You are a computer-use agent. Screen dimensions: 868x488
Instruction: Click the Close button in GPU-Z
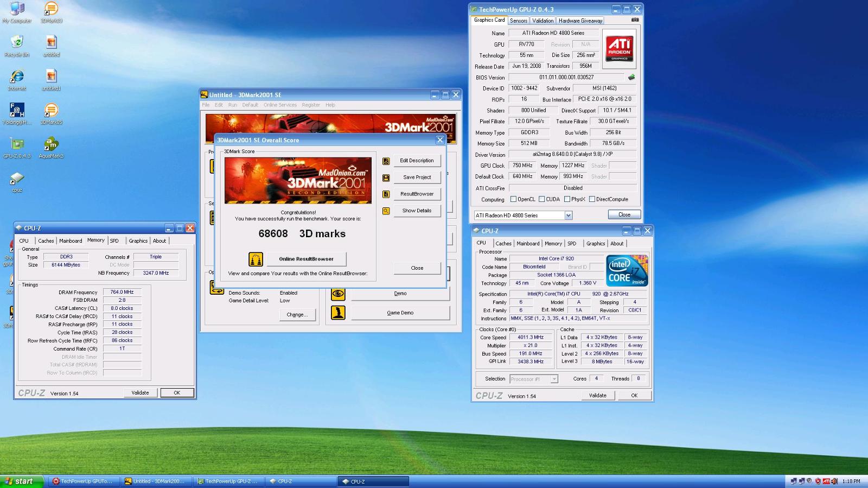(624, 214)
